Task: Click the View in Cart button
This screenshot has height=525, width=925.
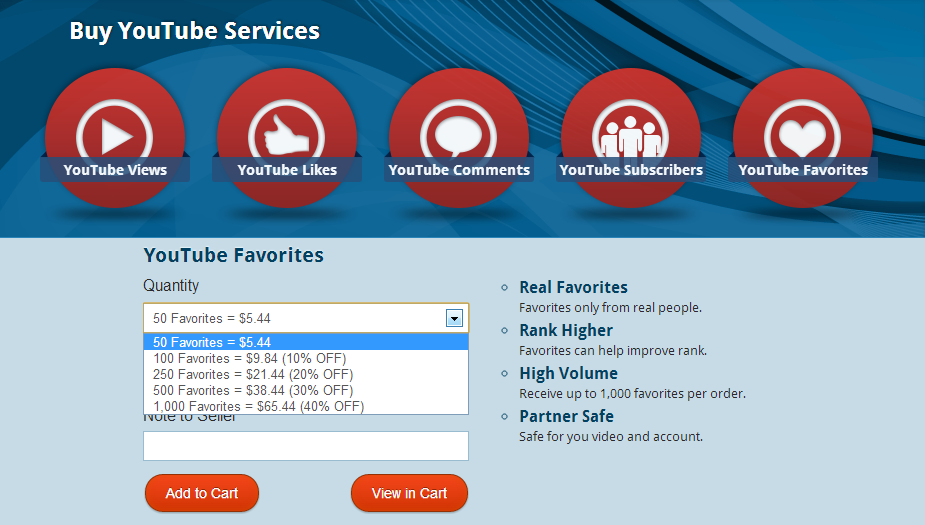Action: [x=409, y=493]
